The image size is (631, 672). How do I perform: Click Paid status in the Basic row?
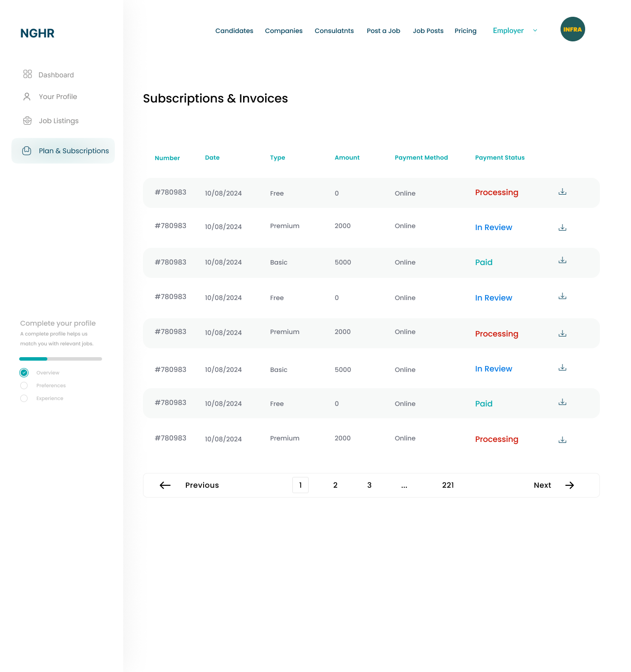click(x=484, y=262)
